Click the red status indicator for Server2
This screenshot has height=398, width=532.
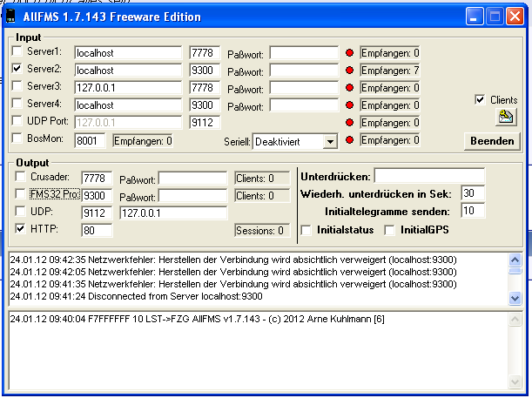tap(350, 71)
